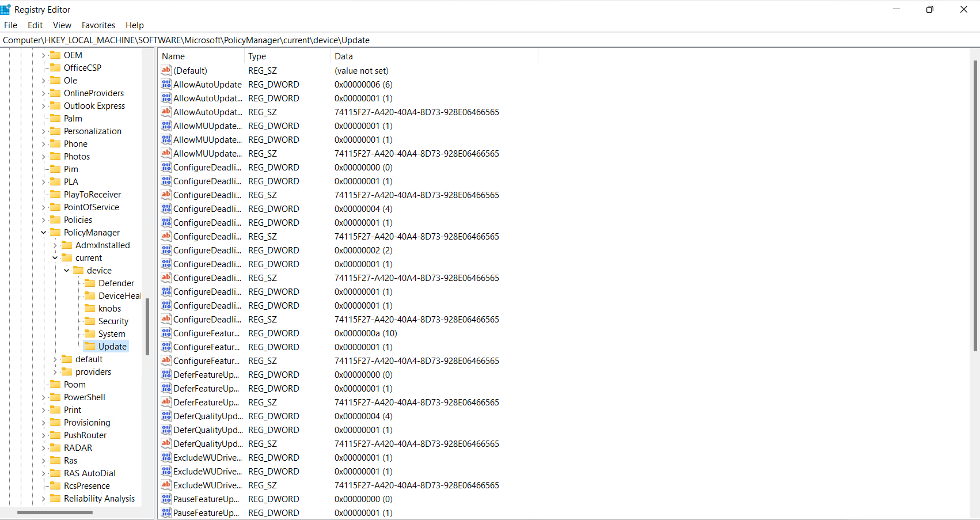980x520 pixels.
Task: Expand the Outlook Express node
Action: pos(43,106)
